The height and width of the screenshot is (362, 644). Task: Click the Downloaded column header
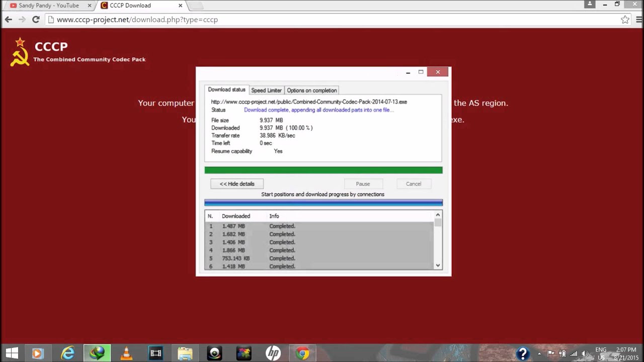click(236, 216)
